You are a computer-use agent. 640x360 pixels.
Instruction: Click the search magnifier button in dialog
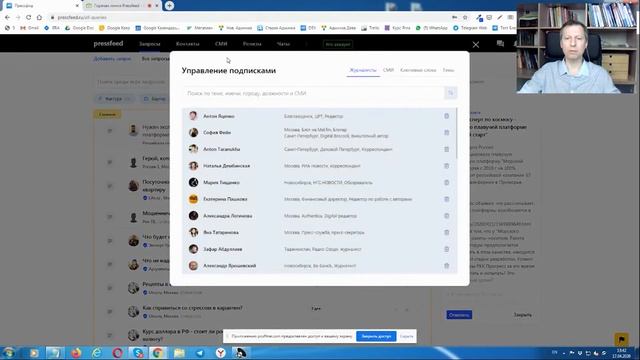tap(451, 93)
